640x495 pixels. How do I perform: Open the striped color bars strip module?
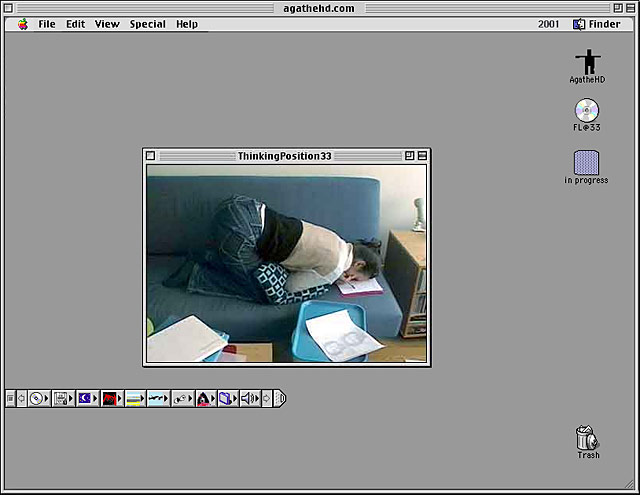tap(135, 398)
